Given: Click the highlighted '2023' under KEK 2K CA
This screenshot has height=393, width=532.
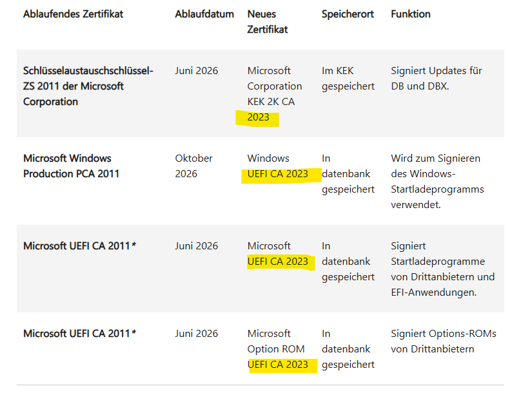Looking at the screenshot, I should [x=258, y=117].
